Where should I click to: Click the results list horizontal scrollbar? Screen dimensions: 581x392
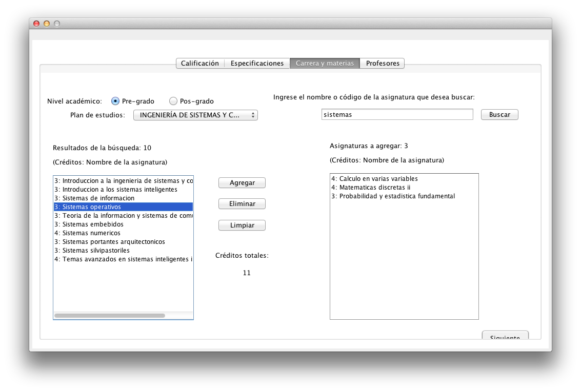(110, 315)
